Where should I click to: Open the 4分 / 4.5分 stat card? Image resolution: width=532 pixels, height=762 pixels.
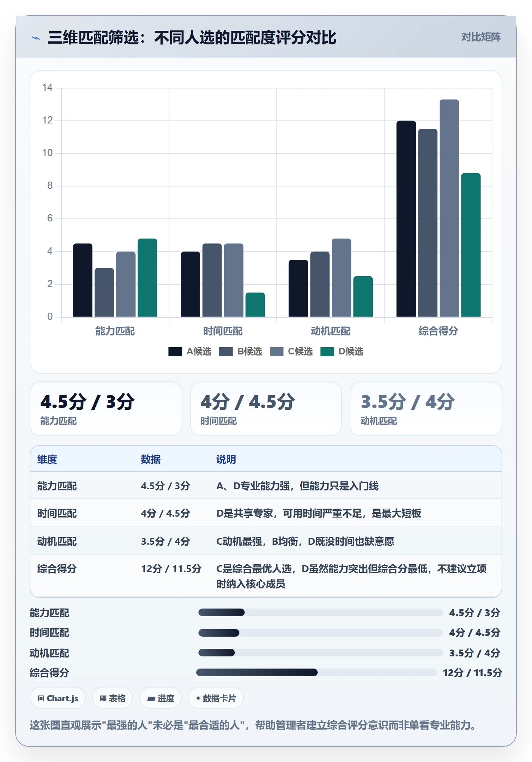266,409
